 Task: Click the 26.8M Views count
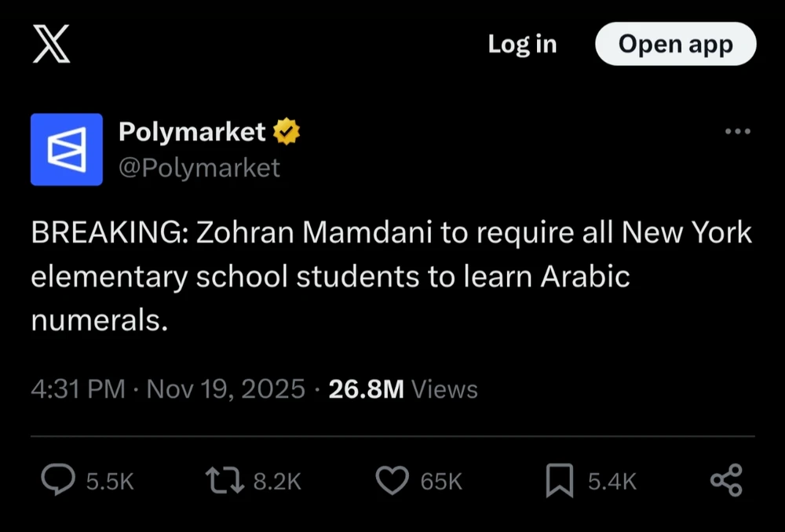(403, 389)
